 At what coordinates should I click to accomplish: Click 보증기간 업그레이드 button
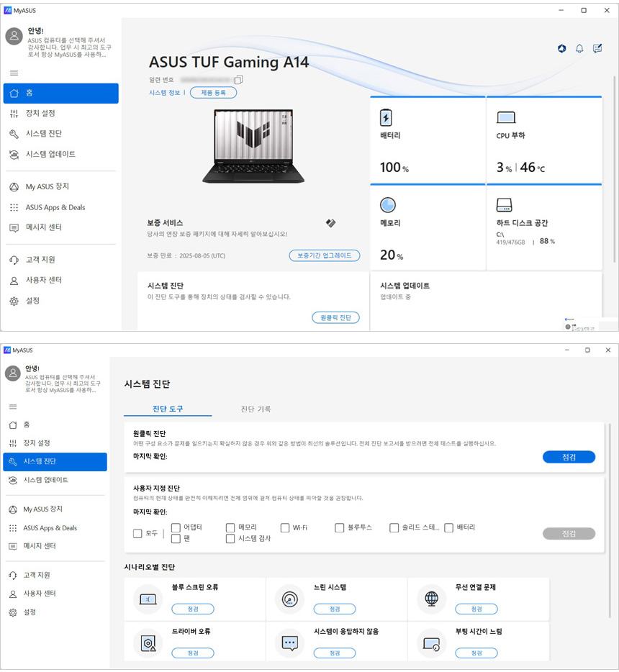[325, 255]
